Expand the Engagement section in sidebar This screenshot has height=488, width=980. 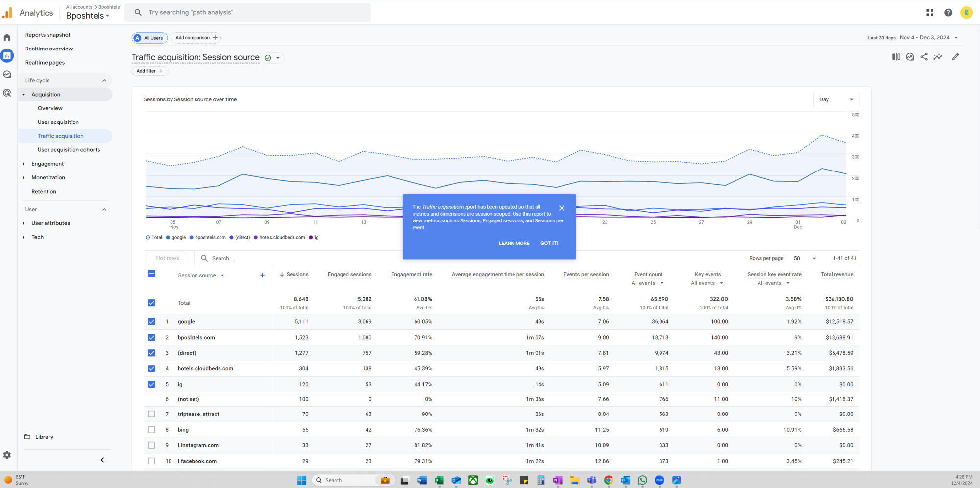coord(48,164)
